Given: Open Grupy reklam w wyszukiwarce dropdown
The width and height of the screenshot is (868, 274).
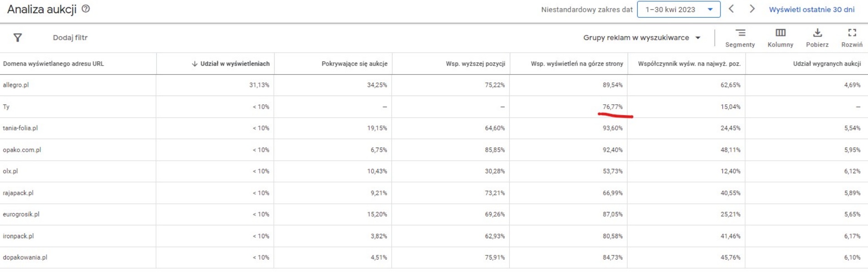Looking at the screenshot, I should tap(641, 38).
